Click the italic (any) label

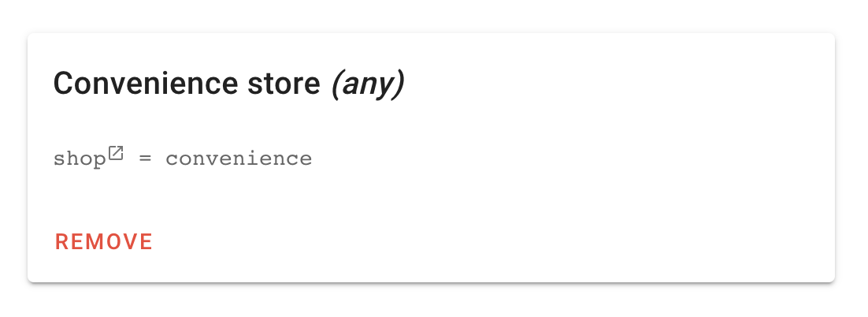click(x=368, y=84)
